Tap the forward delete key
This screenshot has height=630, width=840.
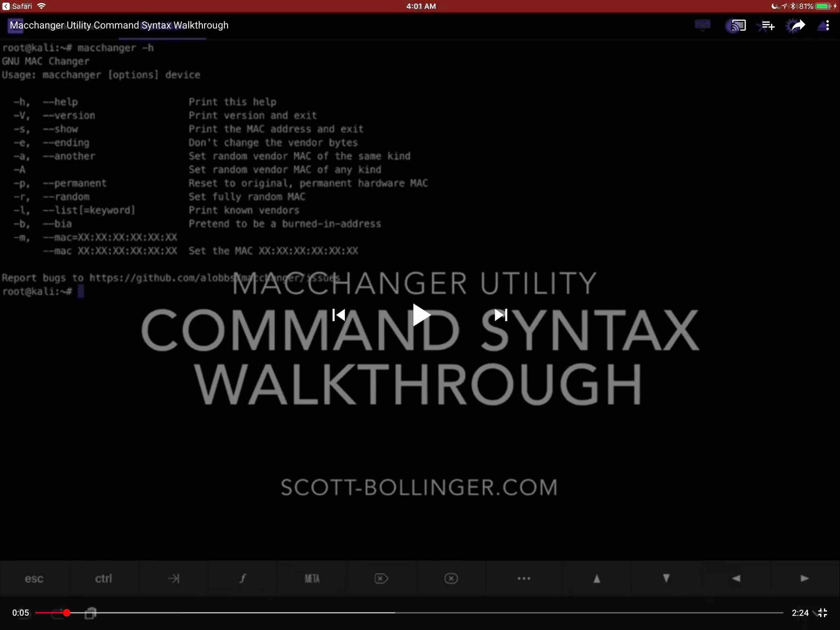(381, 579)
